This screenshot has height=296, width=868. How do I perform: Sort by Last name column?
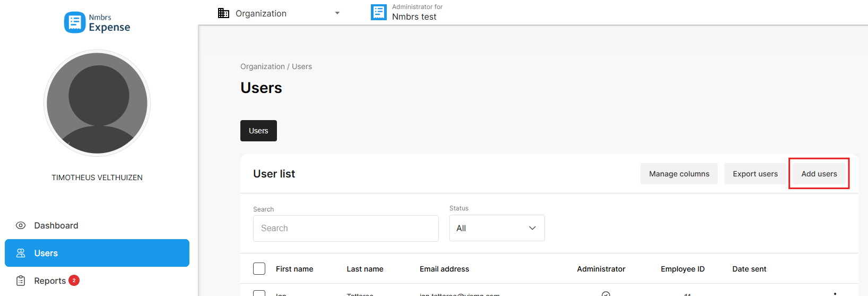coord(365,269)
